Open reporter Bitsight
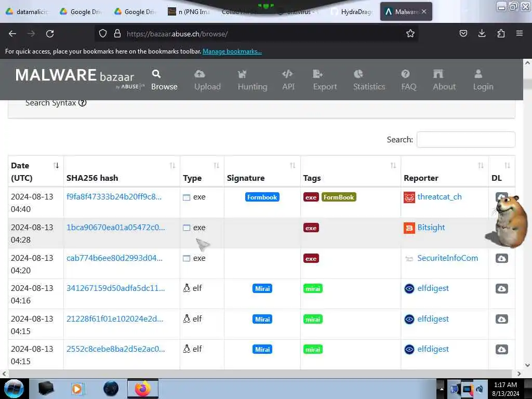The image size is (532, 399). pyautogui.click(x=431, y=228)
